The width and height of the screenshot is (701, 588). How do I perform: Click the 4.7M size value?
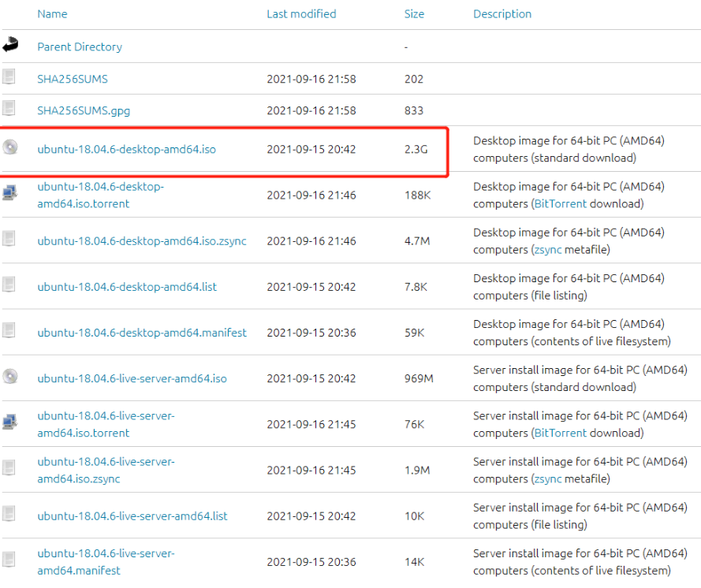417,241
